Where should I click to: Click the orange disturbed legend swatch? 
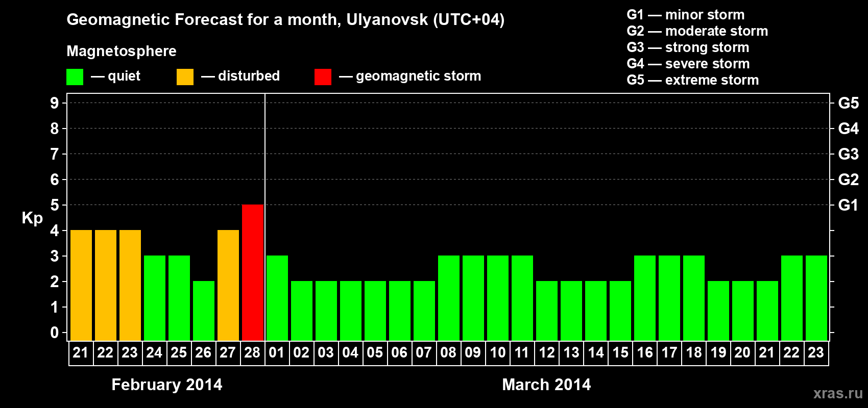(185, 77)
